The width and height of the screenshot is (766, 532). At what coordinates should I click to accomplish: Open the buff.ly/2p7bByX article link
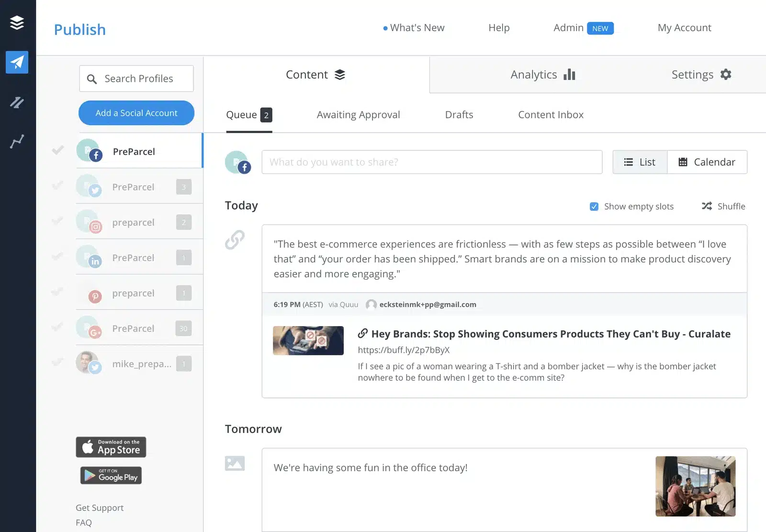click(403, 350)
